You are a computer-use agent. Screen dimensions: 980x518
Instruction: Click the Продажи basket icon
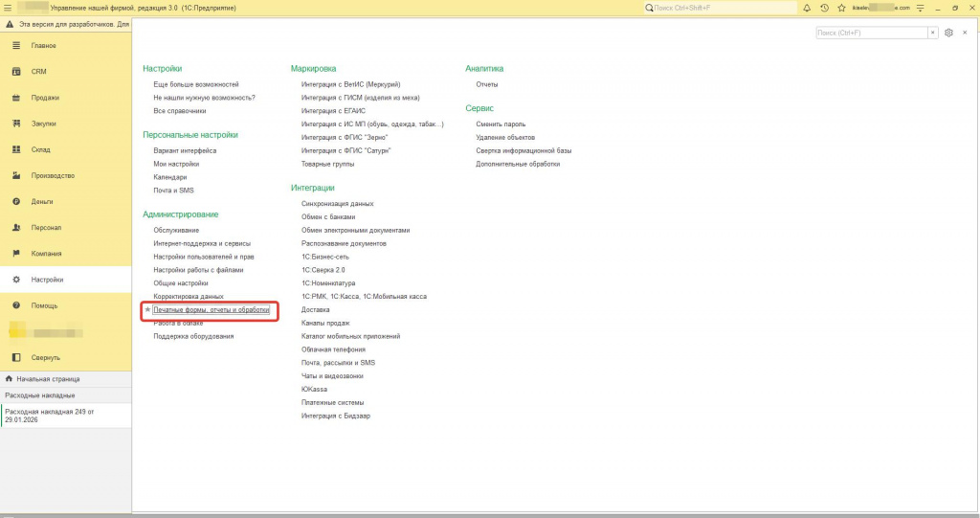pos(16,98)
